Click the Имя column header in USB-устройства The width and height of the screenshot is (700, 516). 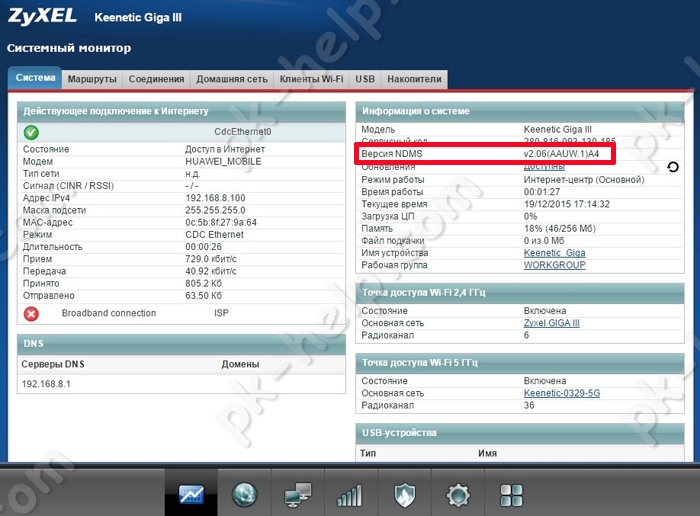click(487, 453)
